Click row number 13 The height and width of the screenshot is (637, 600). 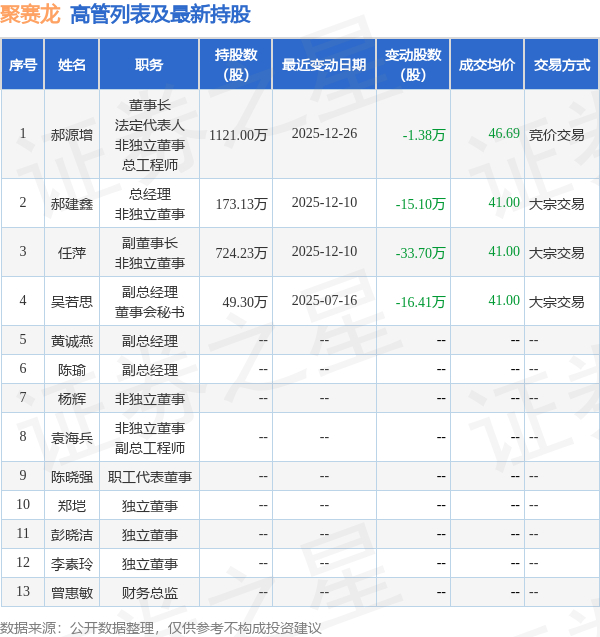pyautogui.click(x=23, y=591)
